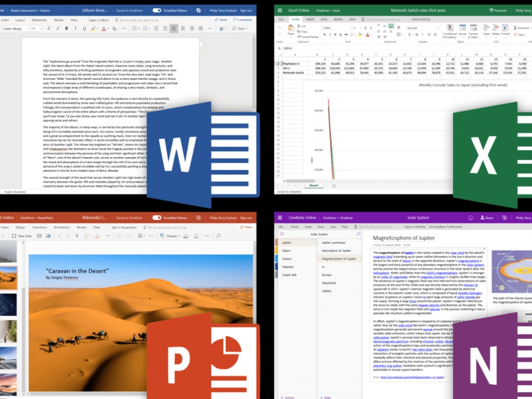Click Sign out in Word header

click(246, 11)
